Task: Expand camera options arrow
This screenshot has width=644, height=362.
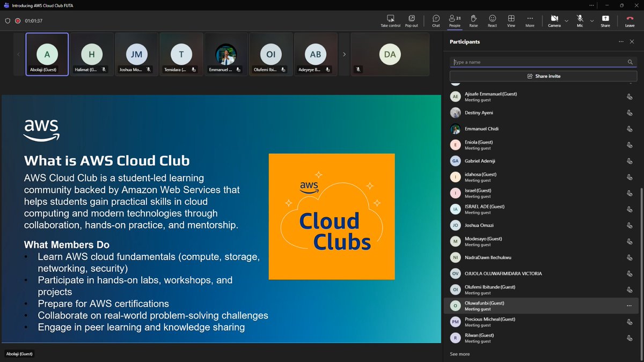Action: click(567, 21)
